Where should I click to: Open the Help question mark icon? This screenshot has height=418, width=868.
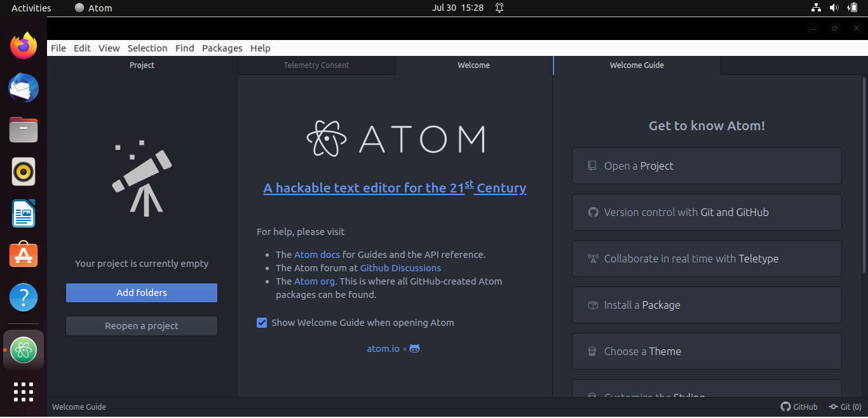coord(24,297)
